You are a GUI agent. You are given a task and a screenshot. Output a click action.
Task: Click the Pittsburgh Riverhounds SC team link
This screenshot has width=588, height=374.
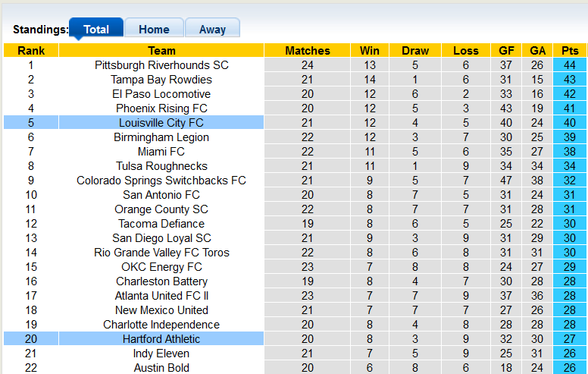pos(161,65)
